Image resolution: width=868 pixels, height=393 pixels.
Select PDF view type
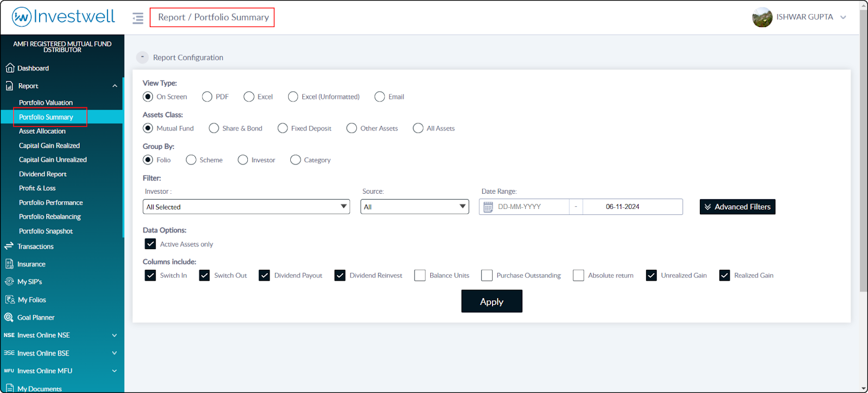click(207, 97)
